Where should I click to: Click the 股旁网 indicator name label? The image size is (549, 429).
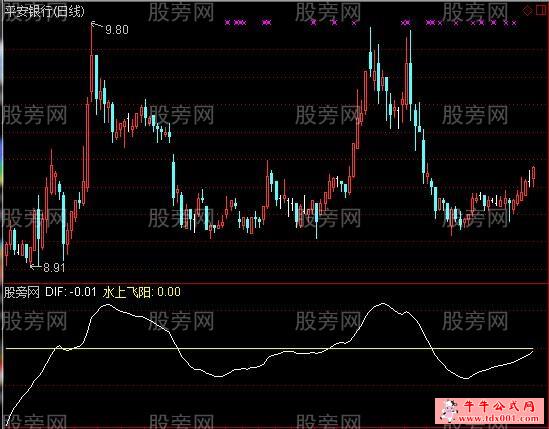click(x=22, y=292)
